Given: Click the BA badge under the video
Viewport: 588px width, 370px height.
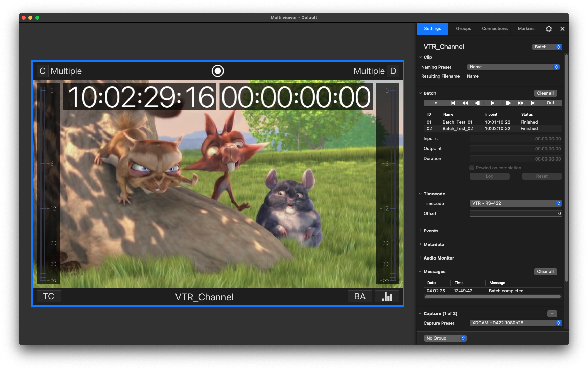Looking at the screenshot, I should tap(360, 296).
